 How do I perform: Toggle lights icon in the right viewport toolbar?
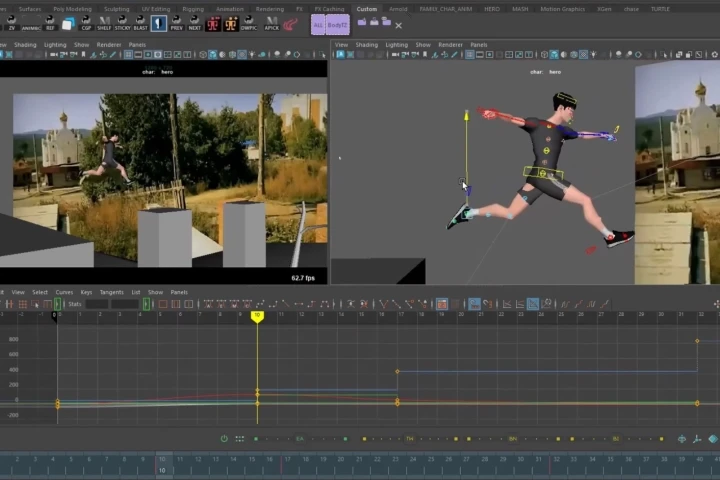click(x=593, y=55)
